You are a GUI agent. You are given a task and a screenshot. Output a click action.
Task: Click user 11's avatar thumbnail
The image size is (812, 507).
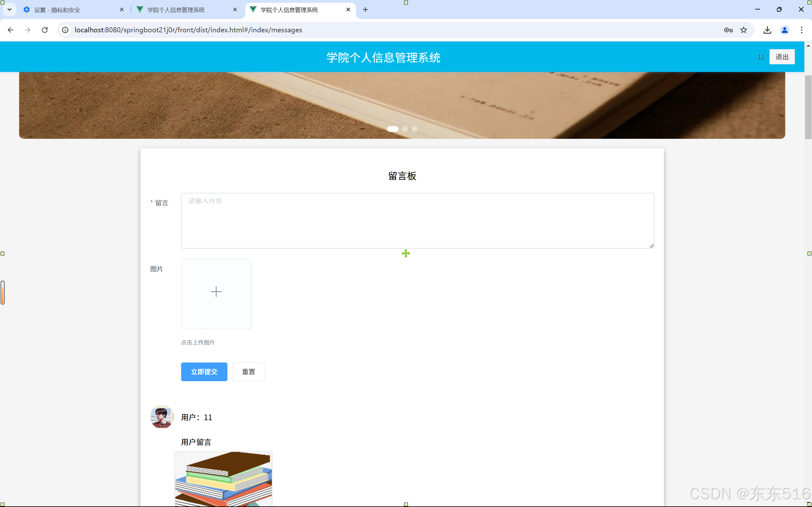(x=162, y=417)
